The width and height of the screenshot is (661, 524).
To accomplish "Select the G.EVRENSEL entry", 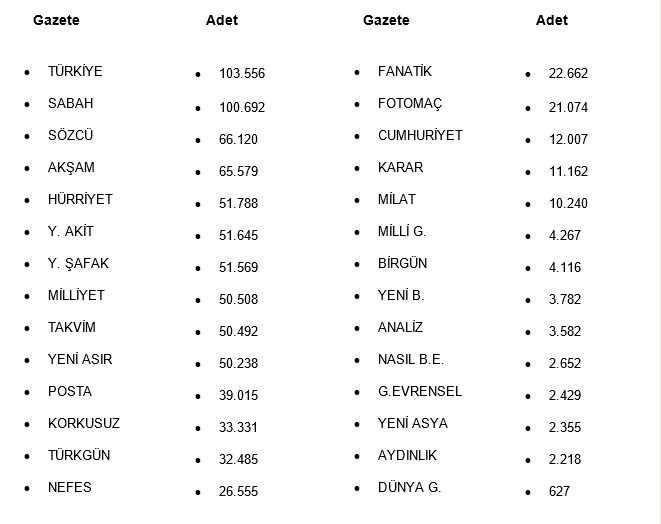I will point(420,391).
